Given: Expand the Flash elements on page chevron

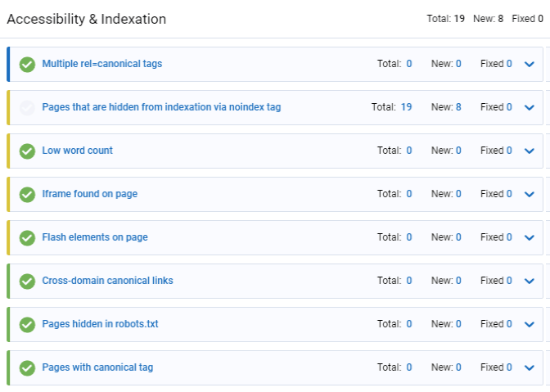Looking at the screenshot, I should pos(530,237).
